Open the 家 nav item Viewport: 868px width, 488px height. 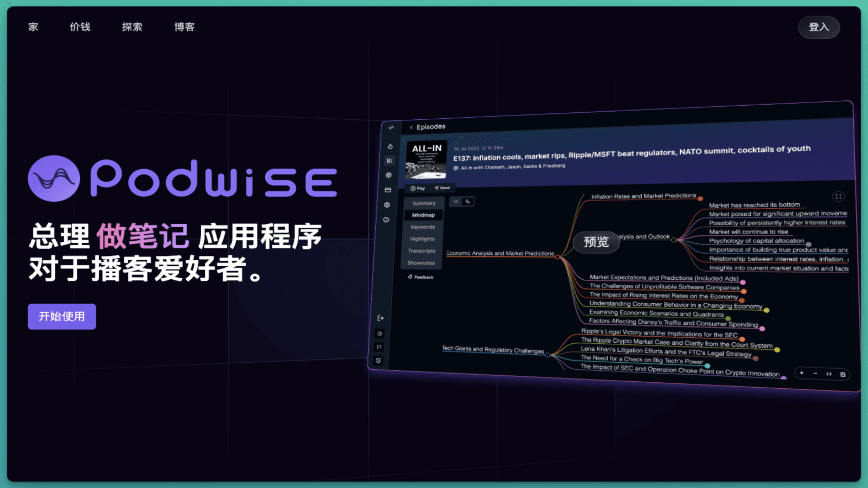point(33,27)
